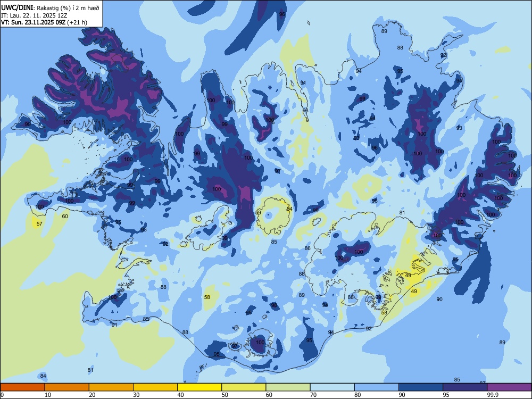
Task: Click the pale green 60–70 legend swatch
Action: pos(288,387)
